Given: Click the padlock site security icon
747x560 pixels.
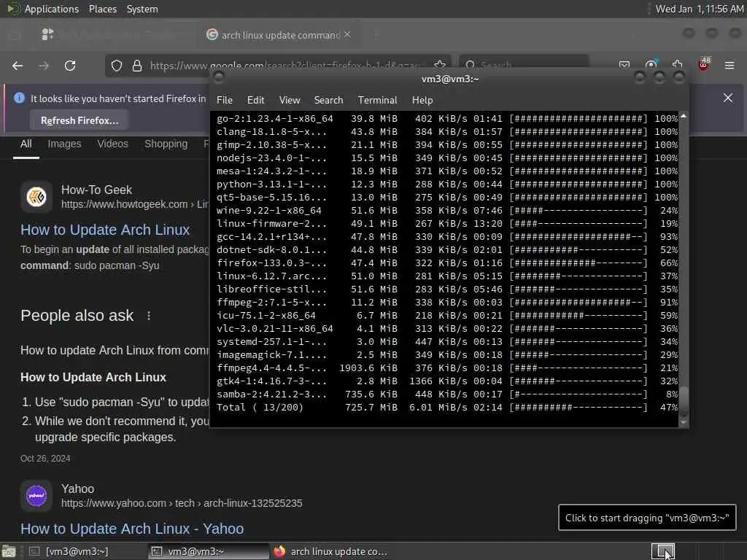Looking at the screenshot, I should pyautogui.click(x=137, y=66).
